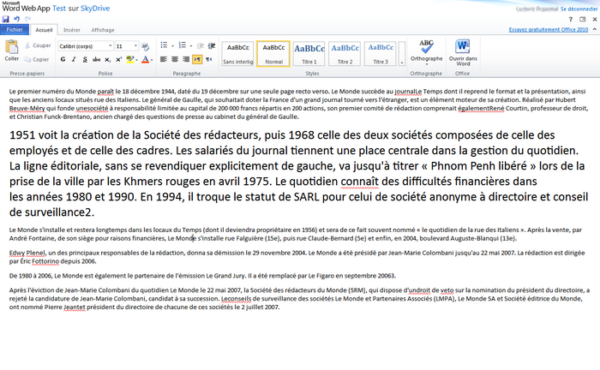Click the Undo arrow icon
Screen dimensions: 600x370
click(x=17, y=19)
